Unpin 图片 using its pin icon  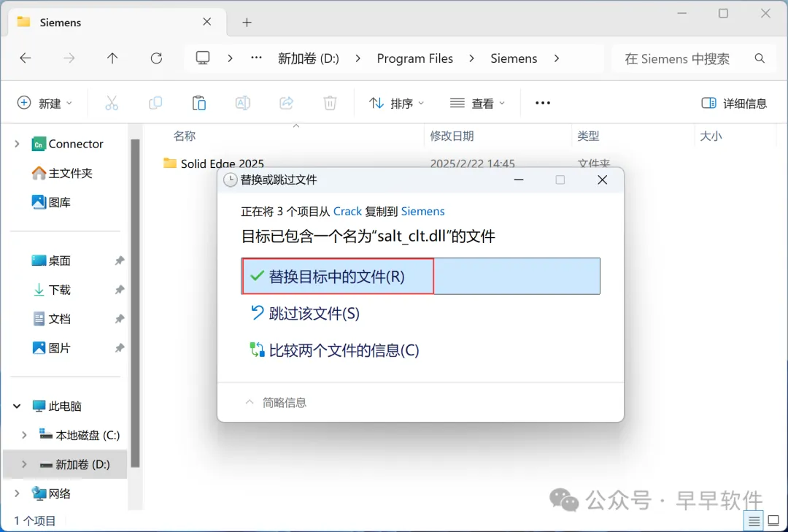[x=119, y=348]
